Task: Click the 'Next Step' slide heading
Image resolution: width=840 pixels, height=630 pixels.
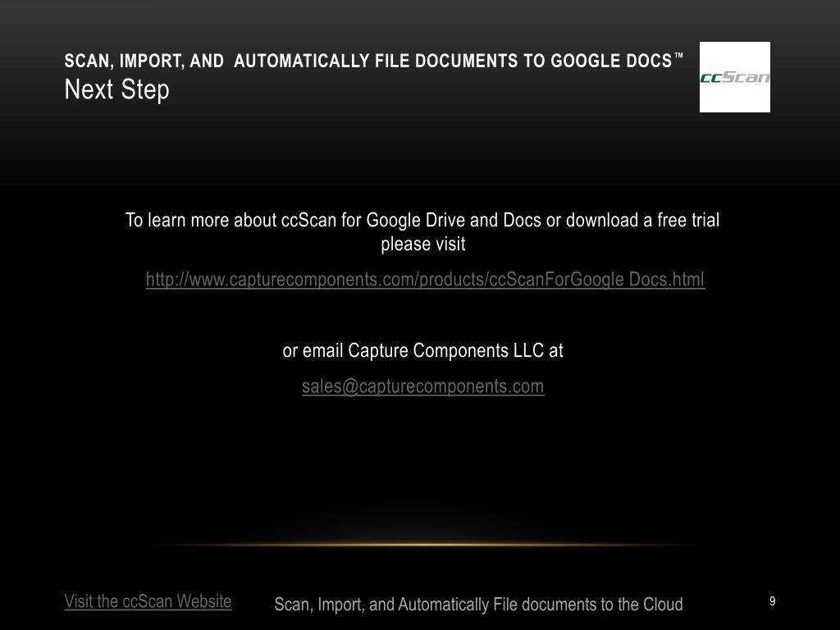Action: tap(116, 89)
